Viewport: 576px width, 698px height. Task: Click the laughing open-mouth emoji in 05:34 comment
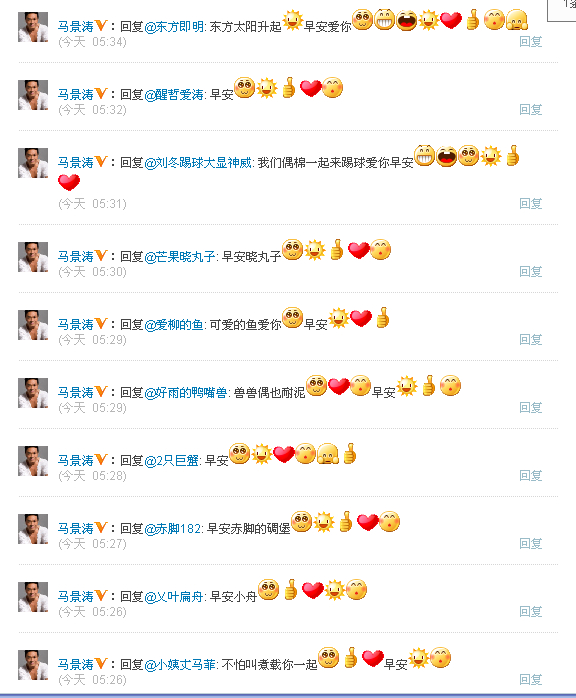coord(406,20)
